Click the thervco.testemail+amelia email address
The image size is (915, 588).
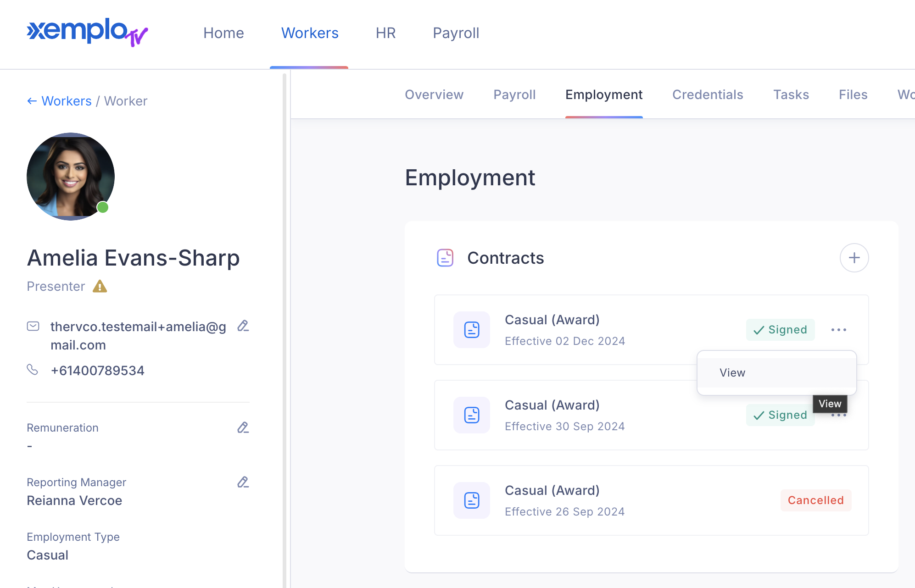click(138, 336)
